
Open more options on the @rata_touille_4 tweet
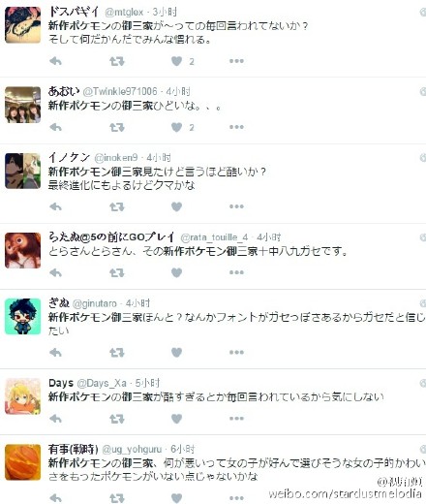click(x=236, y=272)
